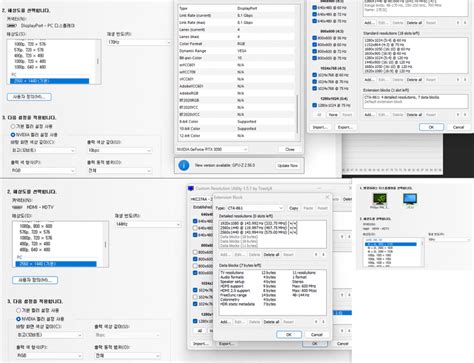This screenshot has width=474, height=363.
Task: Open the Type CTA-861 dropdown in Extension Block
Action: point(255,208)
